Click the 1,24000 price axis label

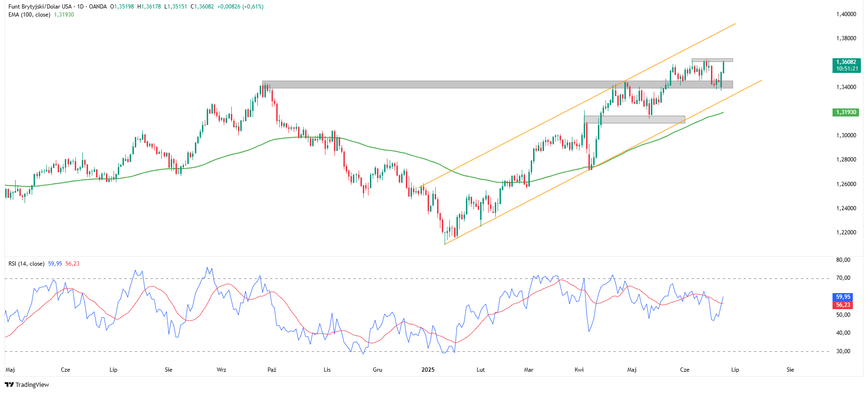pyautogui.click(x=846, y=208)
